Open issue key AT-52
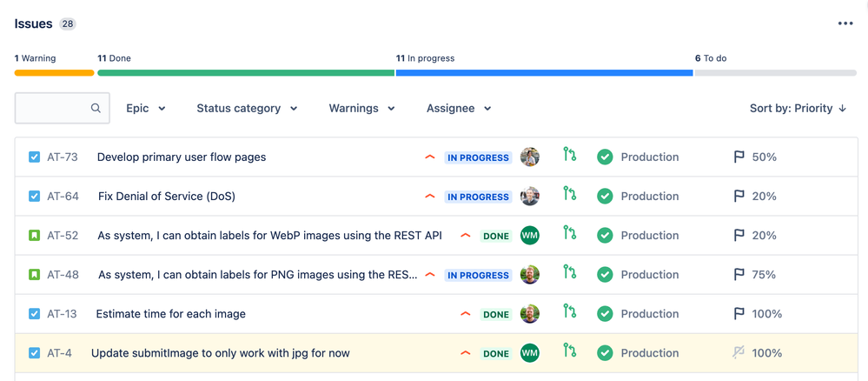The image size is (868, 381). (63, 236)
